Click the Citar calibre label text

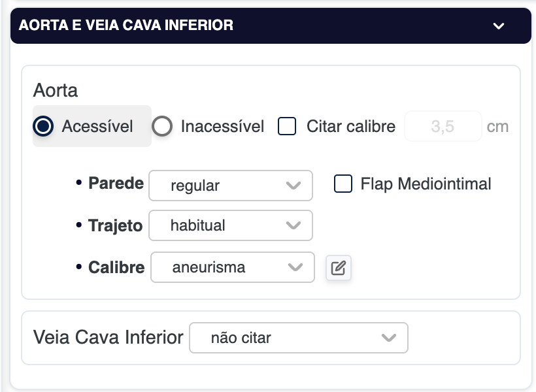click(x=351, y=126)
